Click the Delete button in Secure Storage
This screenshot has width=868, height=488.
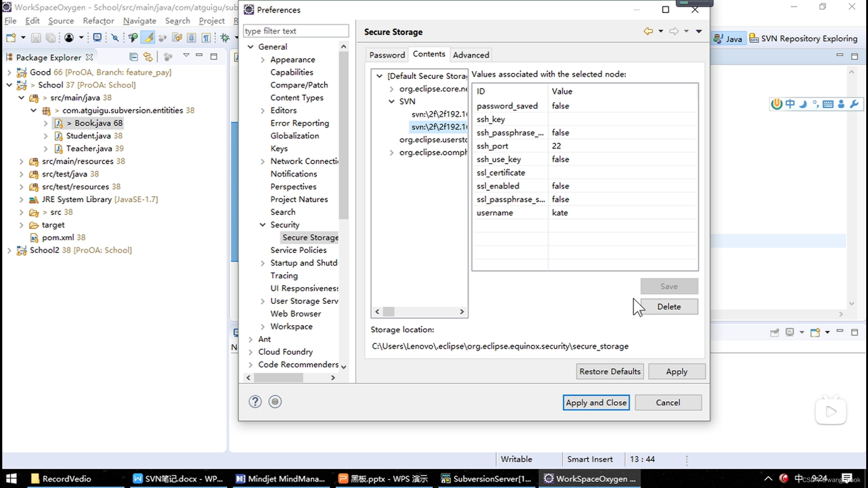(x=669, y=306)
